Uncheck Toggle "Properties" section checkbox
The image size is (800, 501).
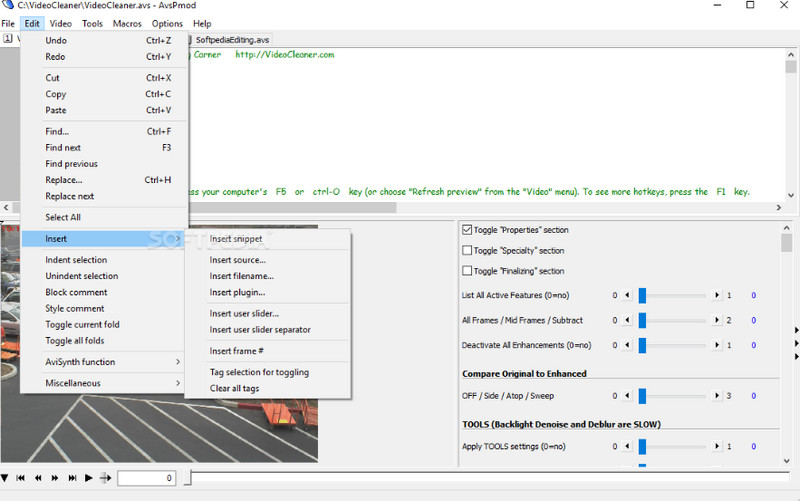[x=467, y=230]
